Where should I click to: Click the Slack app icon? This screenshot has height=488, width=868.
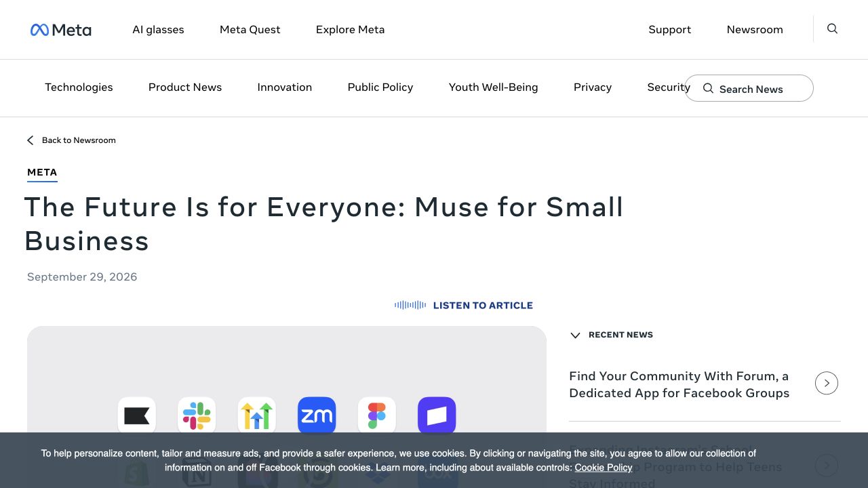pos(197,415)
